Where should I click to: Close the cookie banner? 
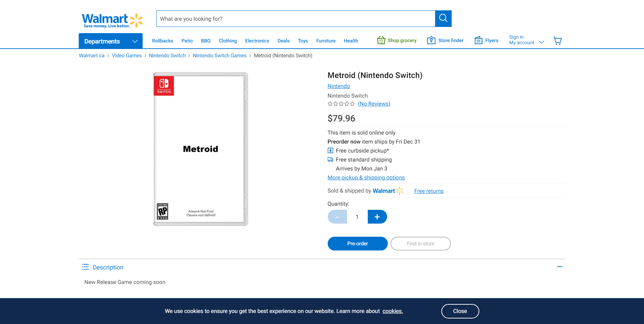pyautogui.click(x=460, y=311)
